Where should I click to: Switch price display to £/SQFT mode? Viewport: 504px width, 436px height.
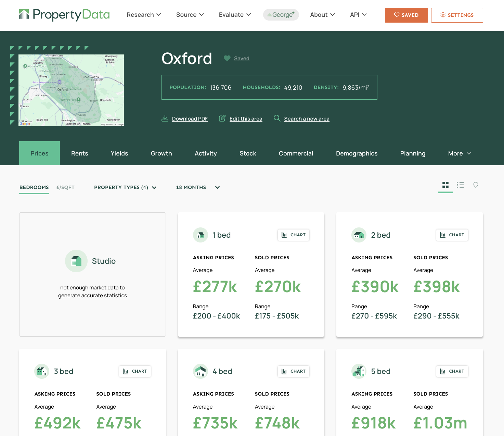pyautogui.click(x=65, y=187)
